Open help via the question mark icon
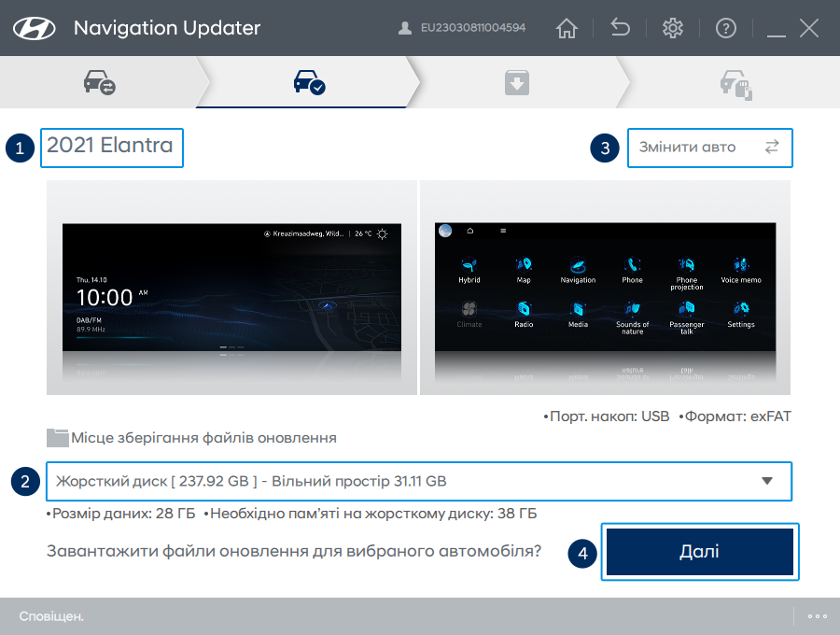This screenshot has width=840, height=635. tap(726, 28)
